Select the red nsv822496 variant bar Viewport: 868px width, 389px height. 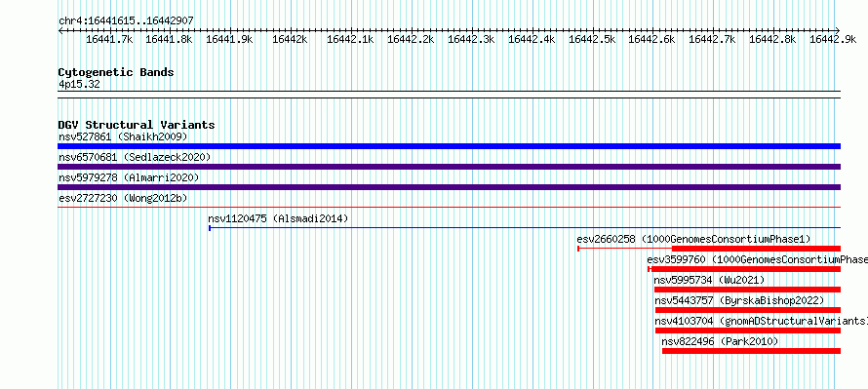pyautogui.click(x=751, y=351)
